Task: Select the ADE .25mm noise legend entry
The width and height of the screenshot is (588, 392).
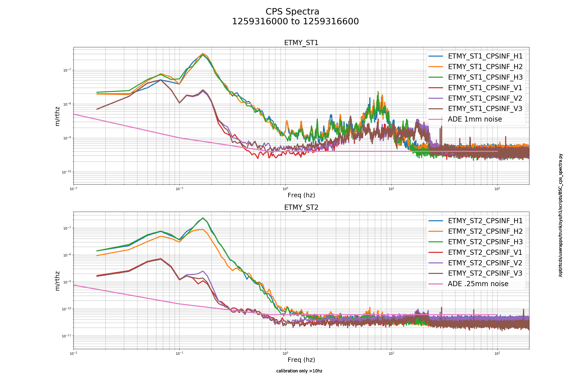Action: coord(468,284)
